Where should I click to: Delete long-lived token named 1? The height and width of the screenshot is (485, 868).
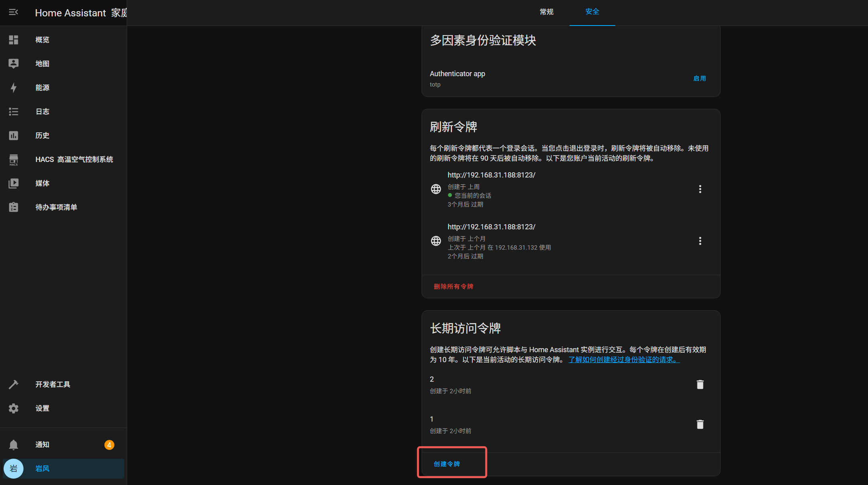coord(700,424)
